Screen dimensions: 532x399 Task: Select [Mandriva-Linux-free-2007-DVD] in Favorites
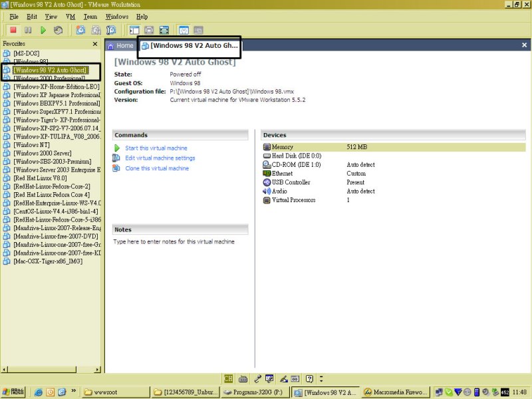pyautogui.click(x=56, y=237)
